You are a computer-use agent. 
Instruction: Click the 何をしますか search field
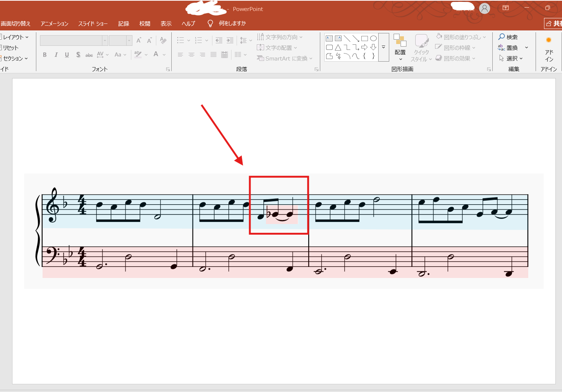coord(232,23)
